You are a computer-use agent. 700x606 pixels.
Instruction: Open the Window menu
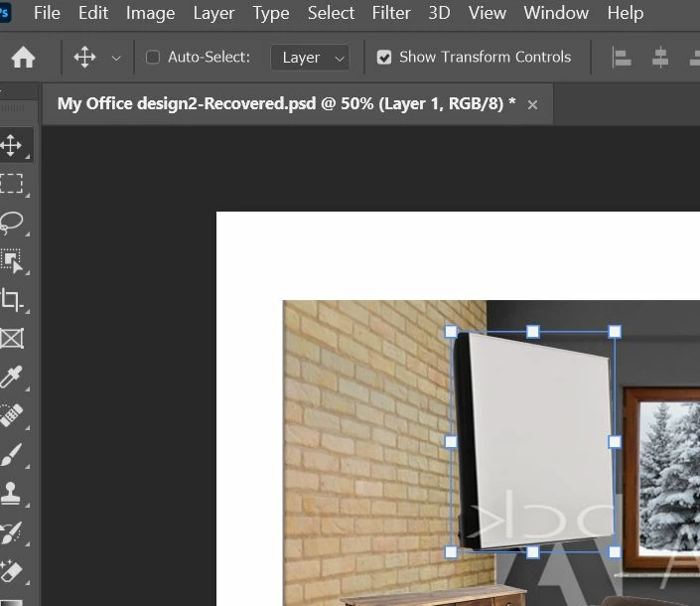point(556,13)
